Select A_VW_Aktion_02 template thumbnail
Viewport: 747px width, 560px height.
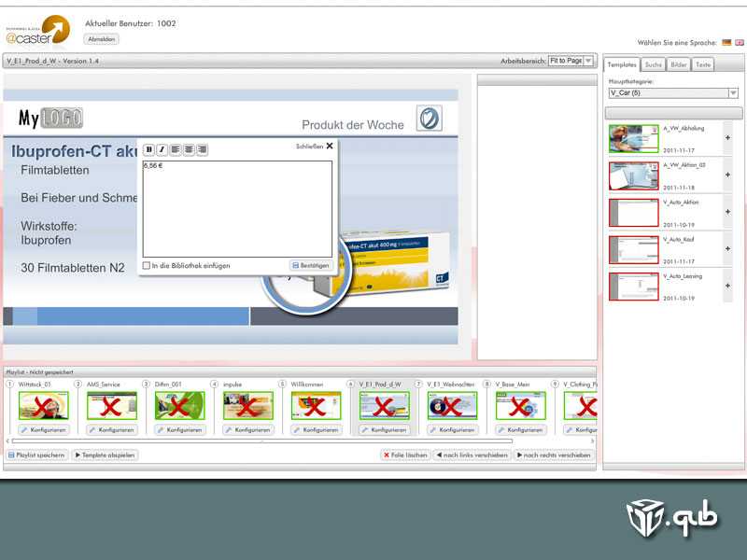tap(634, 175)
